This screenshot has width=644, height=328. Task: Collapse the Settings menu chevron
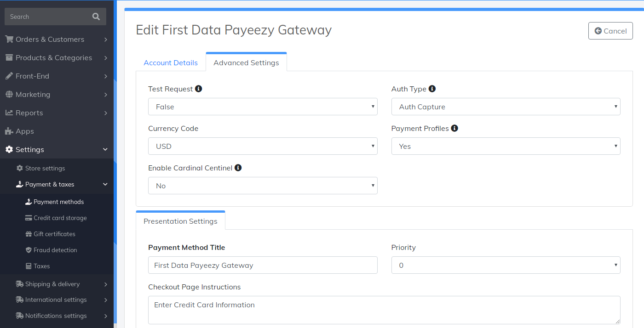(x=105, y=149)
